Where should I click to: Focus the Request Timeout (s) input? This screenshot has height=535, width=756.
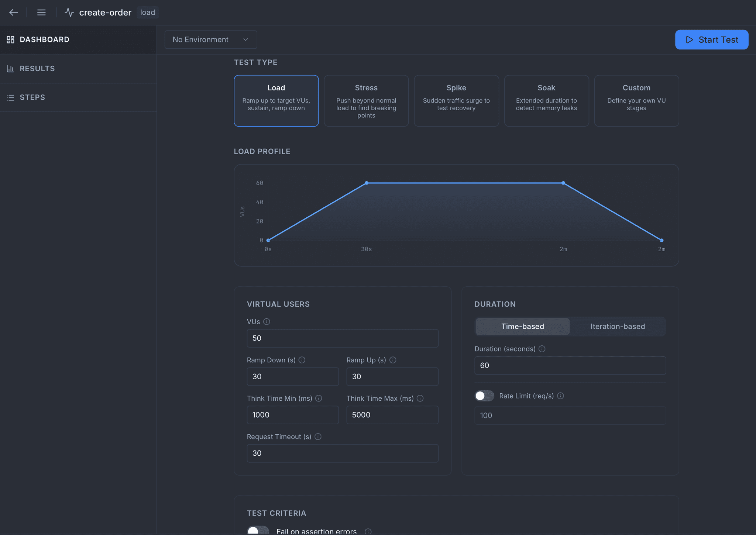[x=343, y=453]
